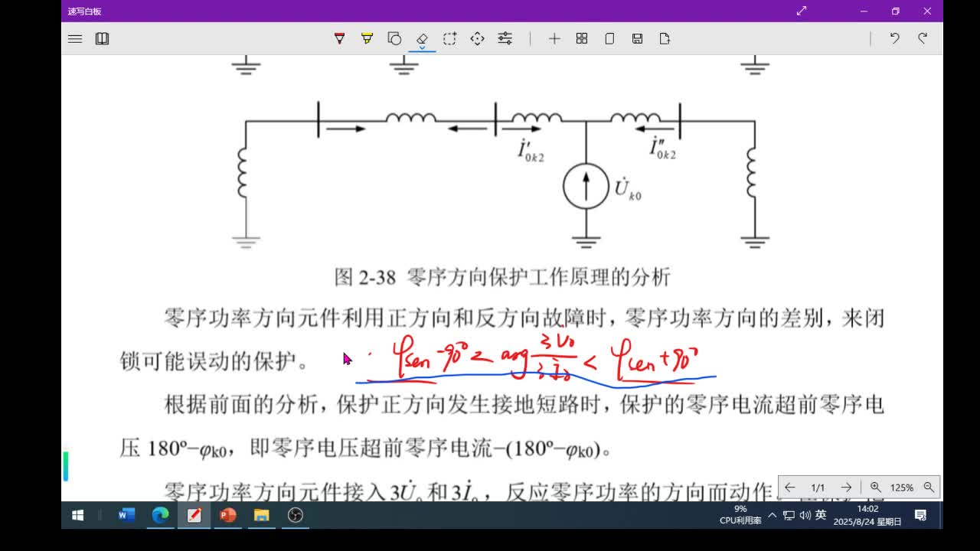
Task: Redo the last stroke
Action: pyautogui.click(x=923, y=38)
